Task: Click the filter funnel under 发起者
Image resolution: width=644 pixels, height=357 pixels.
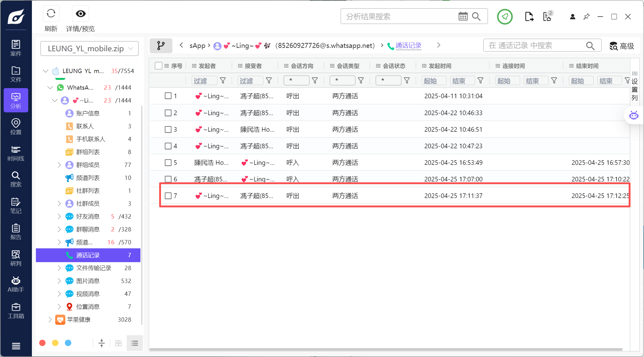Action: point(223,81)
